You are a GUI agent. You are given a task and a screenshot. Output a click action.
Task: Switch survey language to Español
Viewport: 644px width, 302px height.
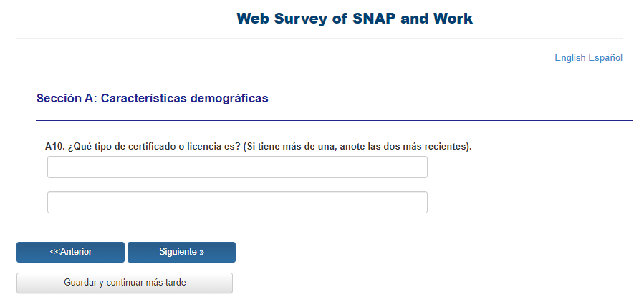(605, 57)
